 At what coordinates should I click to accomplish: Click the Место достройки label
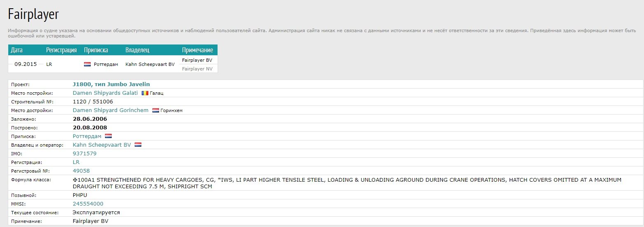32,110
